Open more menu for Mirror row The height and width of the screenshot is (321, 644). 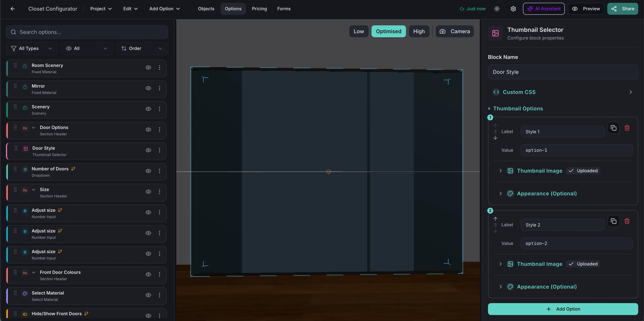(160, 88)
